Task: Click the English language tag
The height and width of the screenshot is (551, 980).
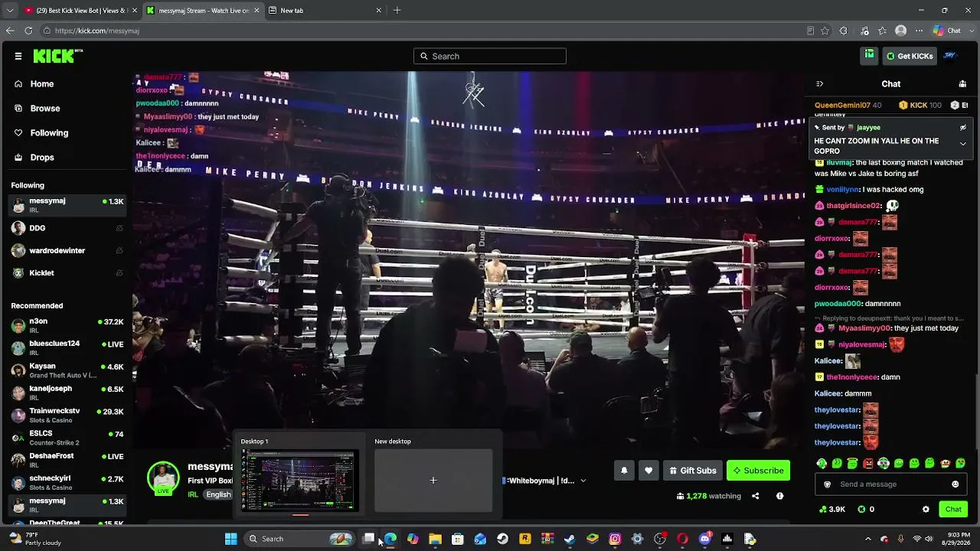Action: (218, 494)
